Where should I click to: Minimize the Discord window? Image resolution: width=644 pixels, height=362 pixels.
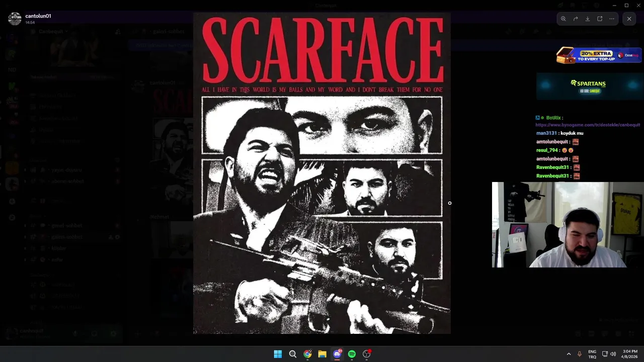(x=614, y=5)
